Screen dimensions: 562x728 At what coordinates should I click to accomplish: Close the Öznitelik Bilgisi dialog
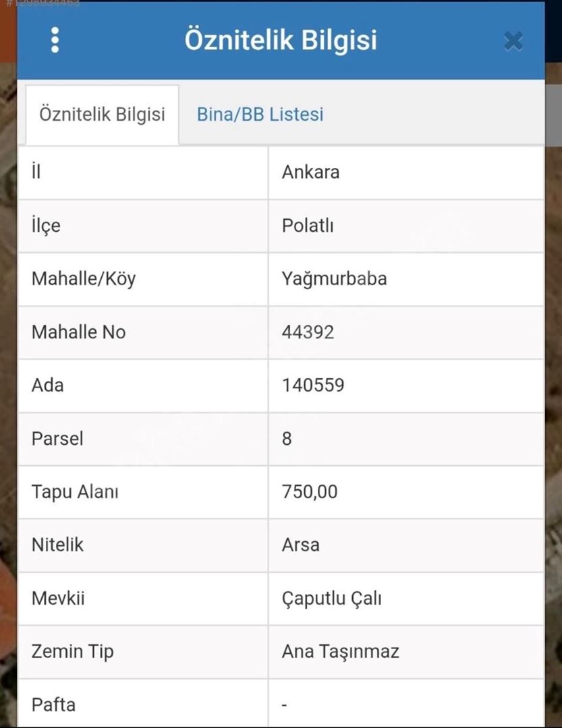pos(513,41)
